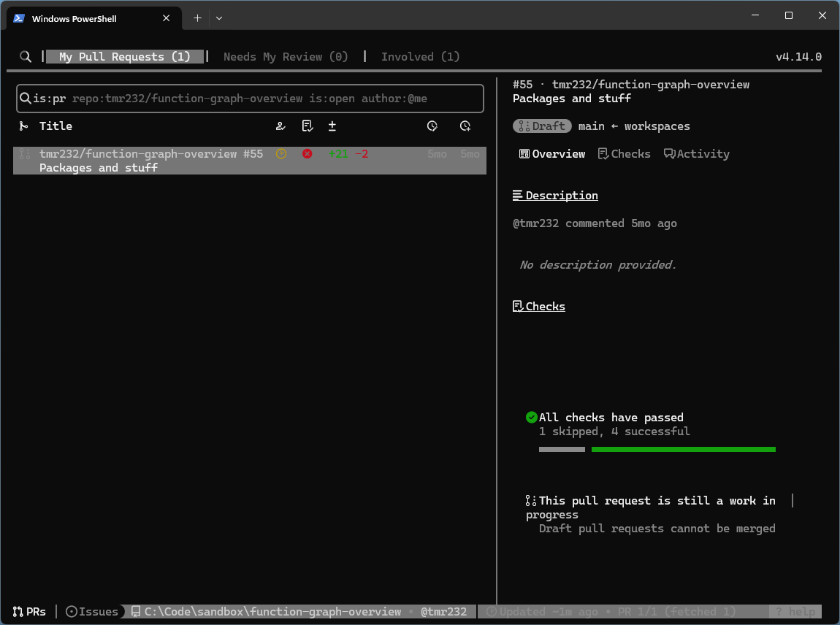Click the green successful checks progress segment
The image size is (840, 625).
pos(684,449)
